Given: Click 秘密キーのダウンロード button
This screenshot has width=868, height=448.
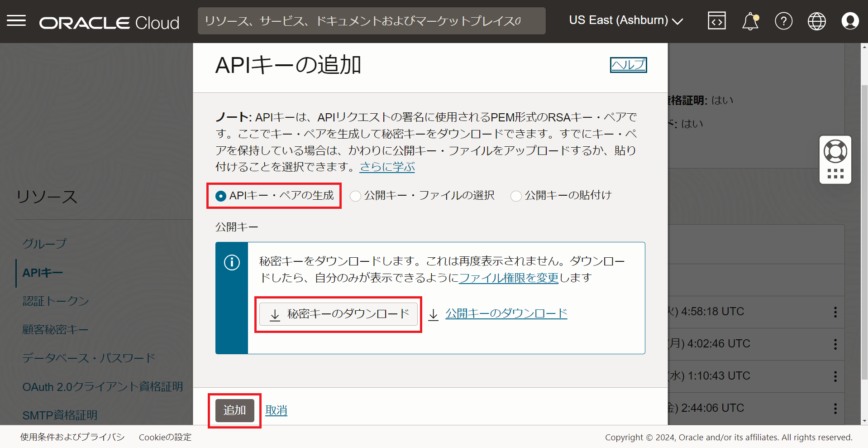Looking at the screenshot, I should 339,314.
